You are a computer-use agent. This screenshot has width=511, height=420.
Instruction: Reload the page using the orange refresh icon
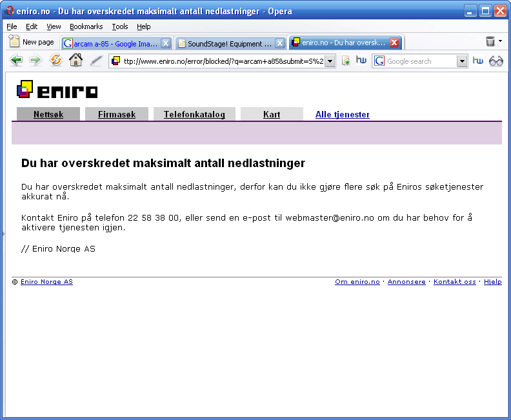(56, 61)
